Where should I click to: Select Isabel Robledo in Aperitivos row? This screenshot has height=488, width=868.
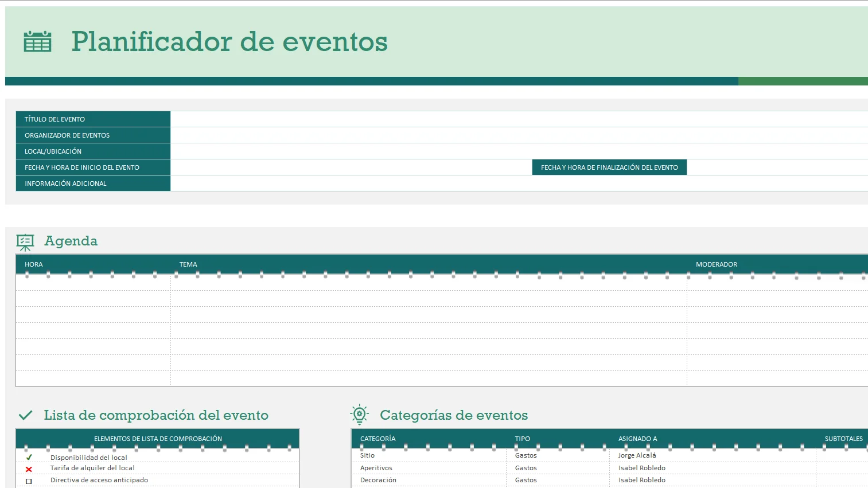(x=642, y=468)
